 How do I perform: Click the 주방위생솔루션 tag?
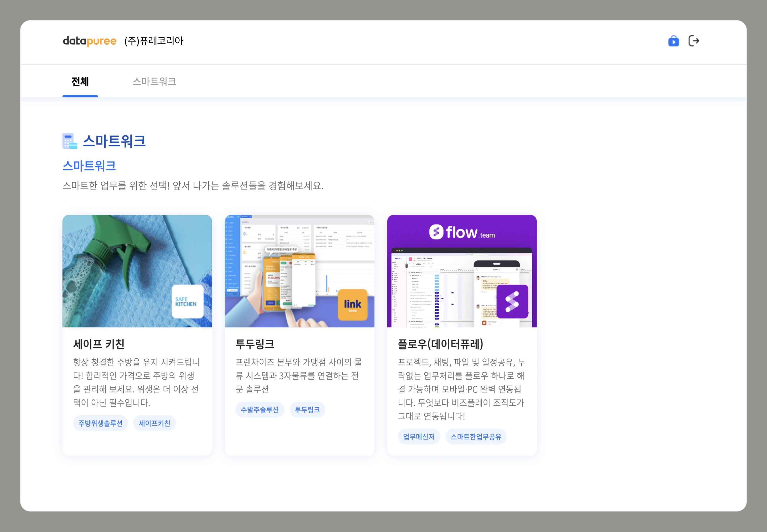click(100, 423)
